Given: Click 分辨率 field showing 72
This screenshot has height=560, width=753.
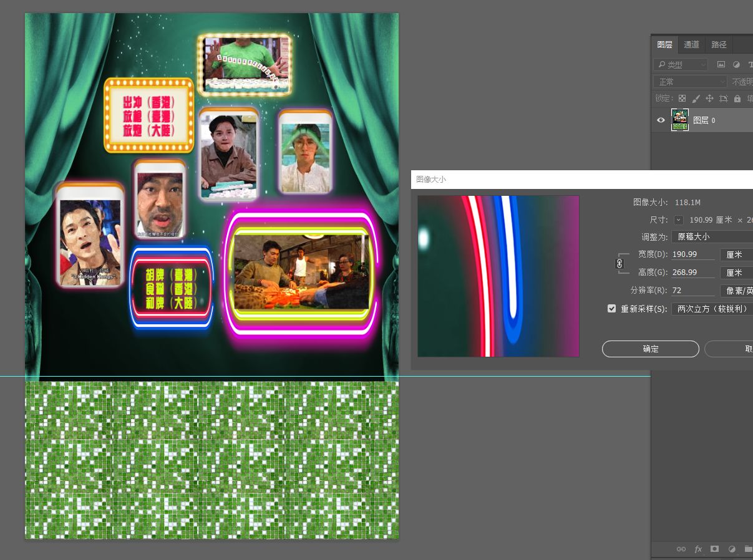Looking at the screenshot, I should tap(693, 291).
